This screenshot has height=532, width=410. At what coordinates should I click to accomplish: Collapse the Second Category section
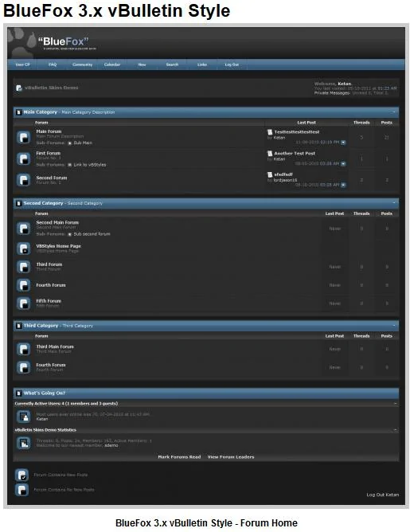click(x=394, y=203)
